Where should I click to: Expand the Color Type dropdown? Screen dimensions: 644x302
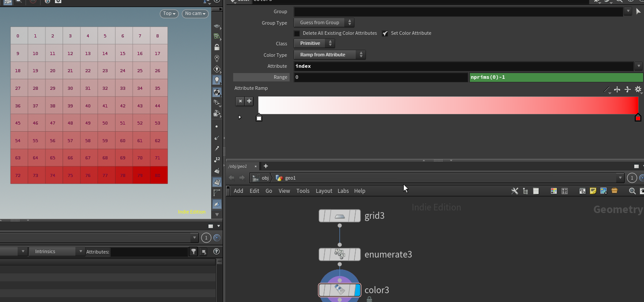click(329, 55)
